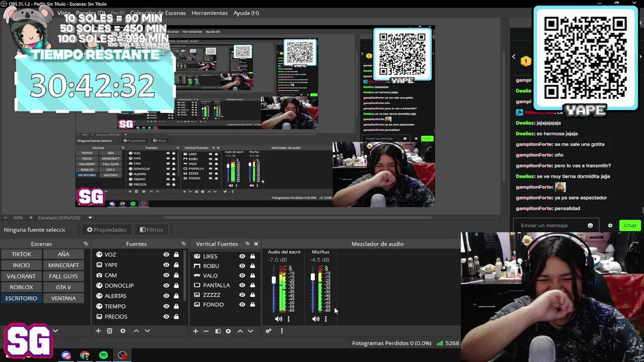Open advanced audio properties gears icon
The image size is (644, 362).
coord(269,331)
